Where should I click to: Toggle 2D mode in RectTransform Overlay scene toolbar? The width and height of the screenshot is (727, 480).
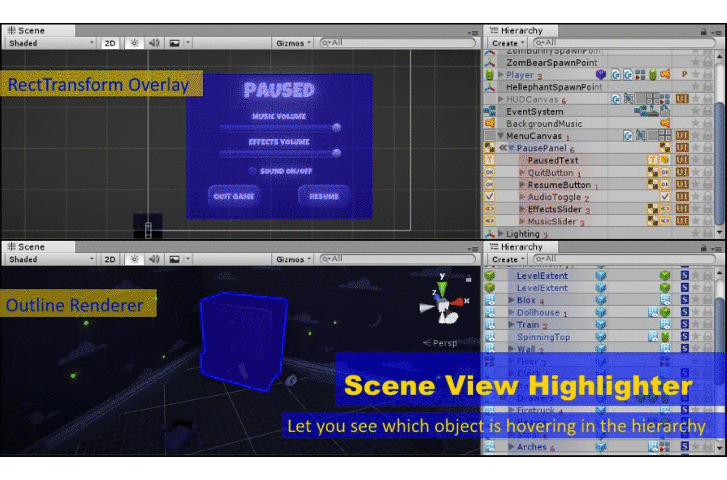[x=110, y=43]
